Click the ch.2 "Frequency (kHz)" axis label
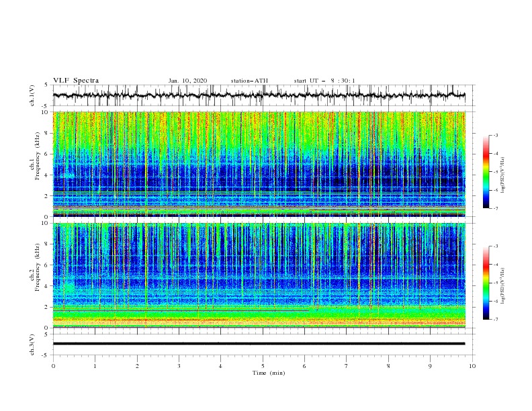The image size is (532, 411). (x=38, y=267)
